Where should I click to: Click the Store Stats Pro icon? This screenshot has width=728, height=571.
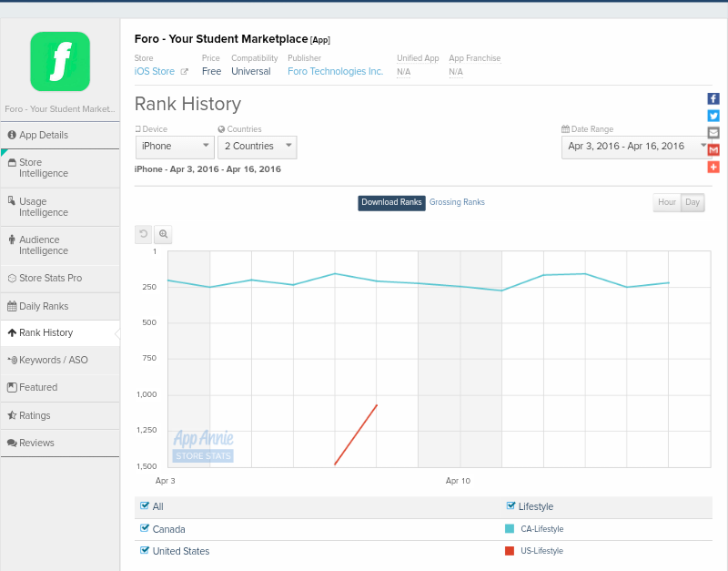(x=12, y=279)
